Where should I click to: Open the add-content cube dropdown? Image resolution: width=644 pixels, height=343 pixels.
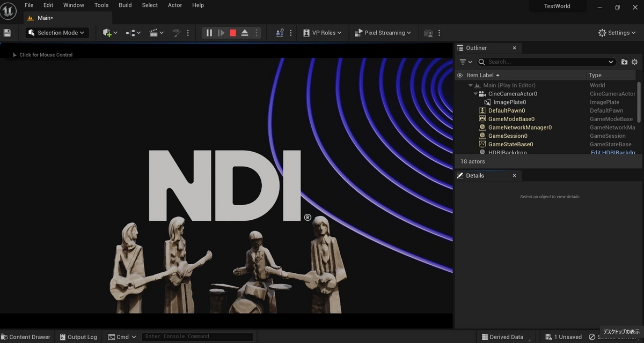(110, 33)
